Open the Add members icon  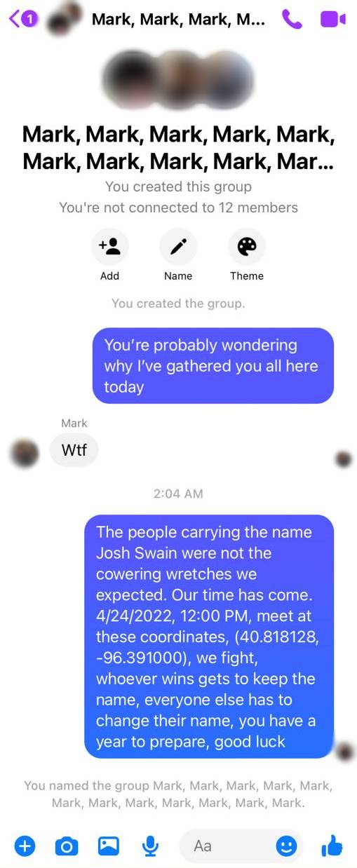point(109,246)
